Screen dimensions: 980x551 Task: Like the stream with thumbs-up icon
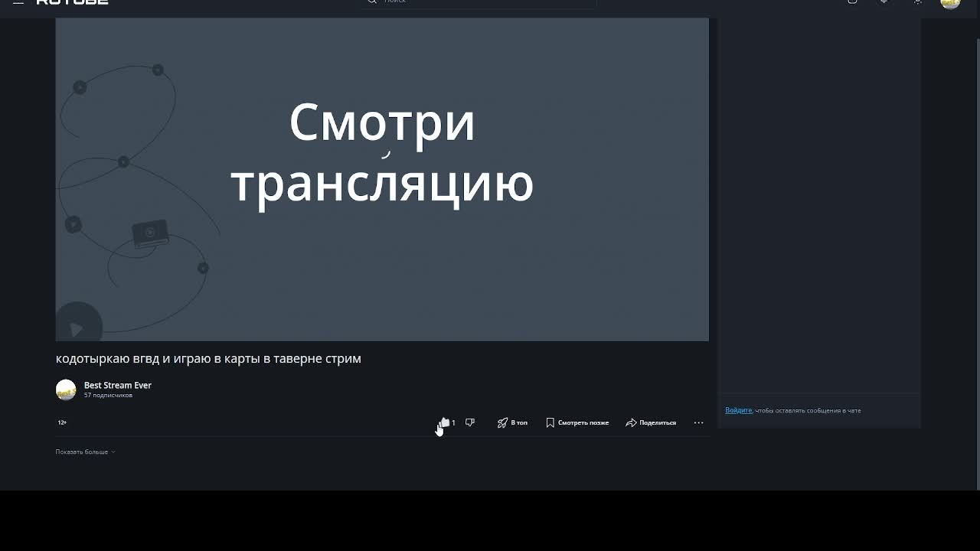tap(445, 422)
